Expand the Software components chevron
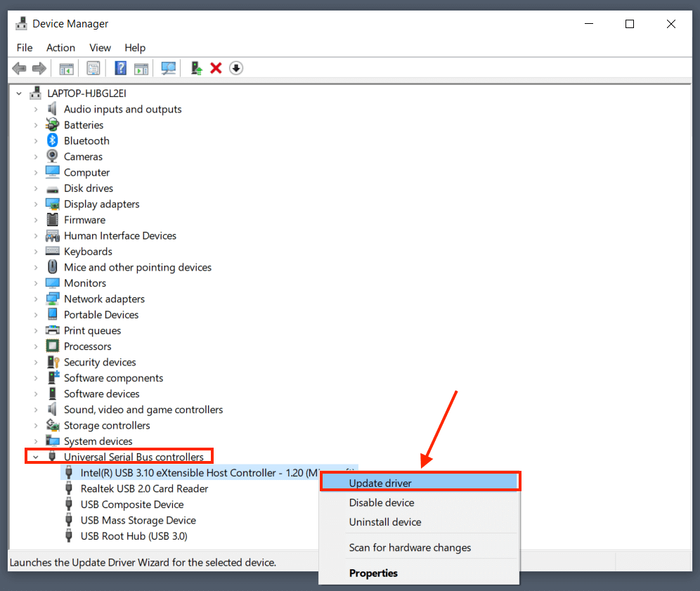Image resolution: width=700 pixels, height=591 pixels. (x=36, y=378)
